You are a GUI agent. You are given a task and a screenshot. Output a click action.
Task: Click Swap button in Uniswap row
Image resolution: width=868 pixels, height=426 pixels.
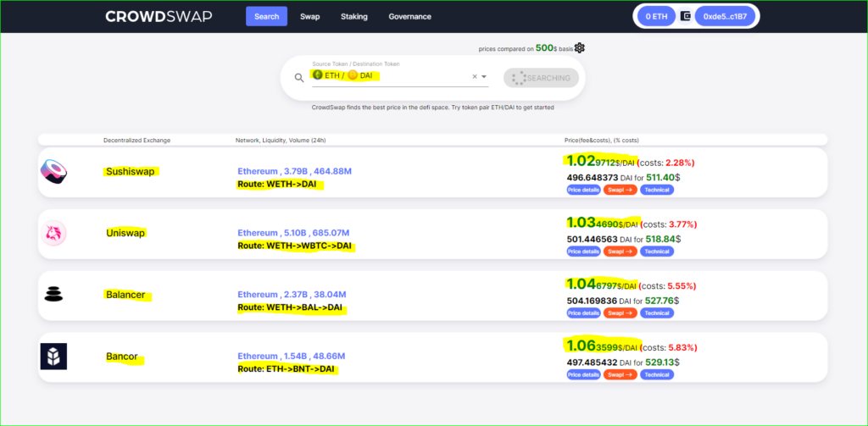pyautogui.click(x=620, y=252)
